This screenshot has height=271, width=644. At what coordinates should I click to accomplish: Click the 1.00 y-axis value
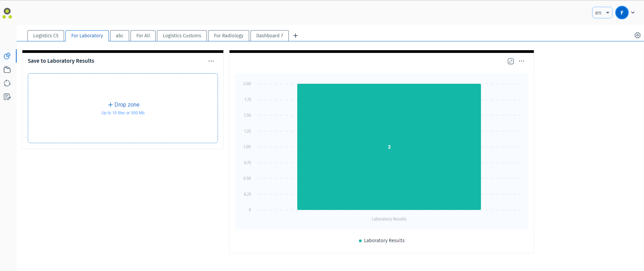click(247, 147)
